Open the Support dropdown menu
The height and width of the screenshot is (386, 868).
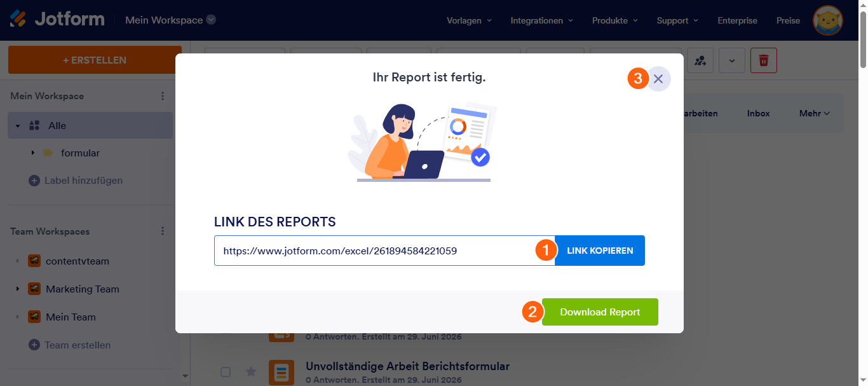677,20
